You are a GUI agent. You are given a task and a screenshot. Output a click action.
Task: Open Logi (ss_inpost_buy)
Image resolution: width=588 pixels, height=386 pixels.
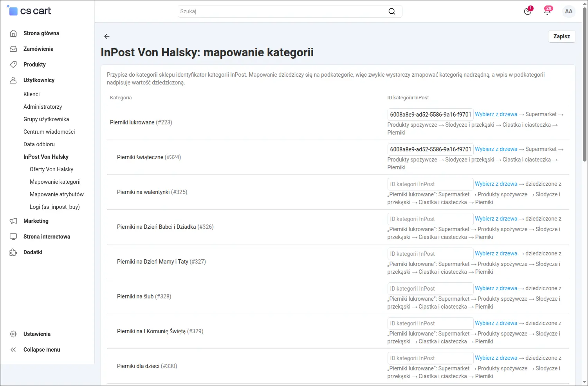click(x=55, y=207)
